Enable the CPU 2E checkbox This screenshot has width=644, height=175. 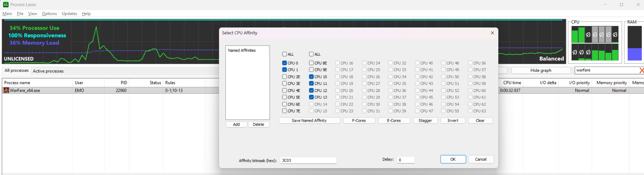[x=285, y=77]
